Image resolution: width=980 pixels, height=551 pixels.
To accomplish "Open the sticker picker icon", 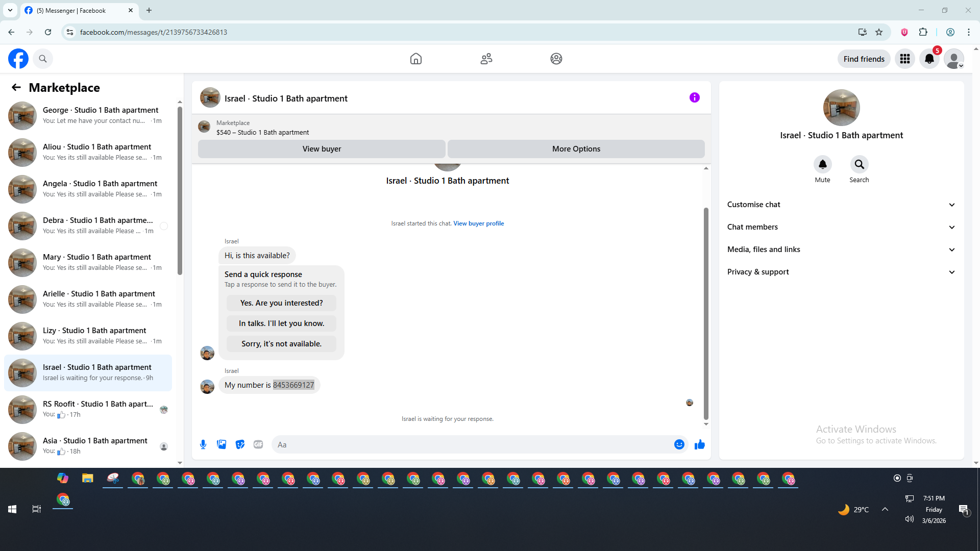I will pyautogui.click(x=240, y=444).
